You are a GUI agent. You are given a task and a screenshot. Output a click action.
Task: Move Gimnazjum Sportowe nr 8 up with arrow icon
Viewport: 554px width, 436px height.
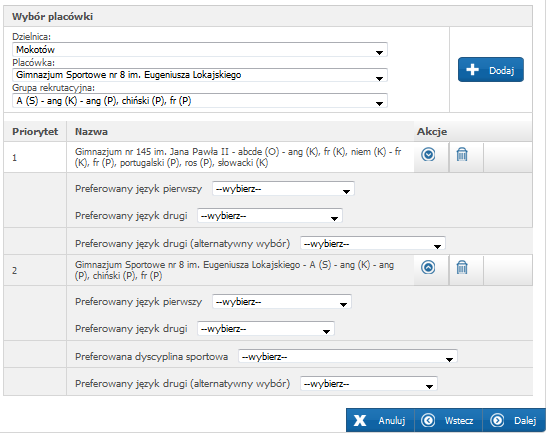pyautogui.click(x=428, y=267)
